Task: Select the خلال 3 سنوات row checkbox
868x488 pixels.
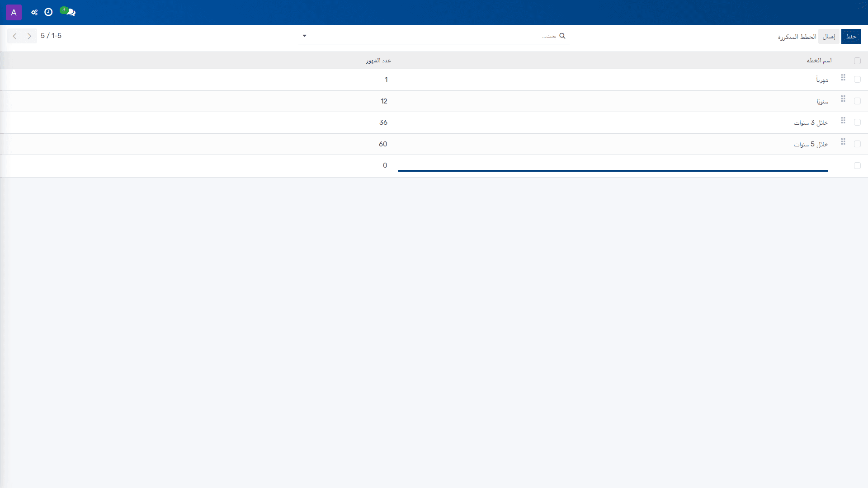Action: point(857,122)
